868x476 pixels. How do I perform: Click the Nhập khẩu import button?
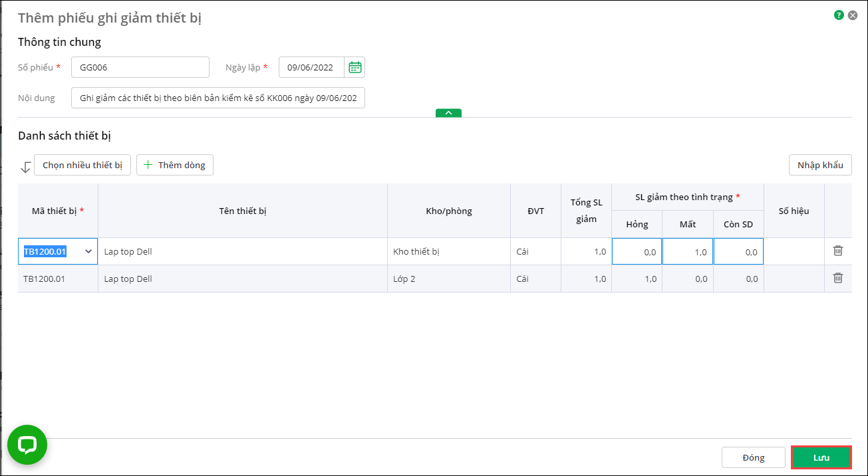pos(819,165)
